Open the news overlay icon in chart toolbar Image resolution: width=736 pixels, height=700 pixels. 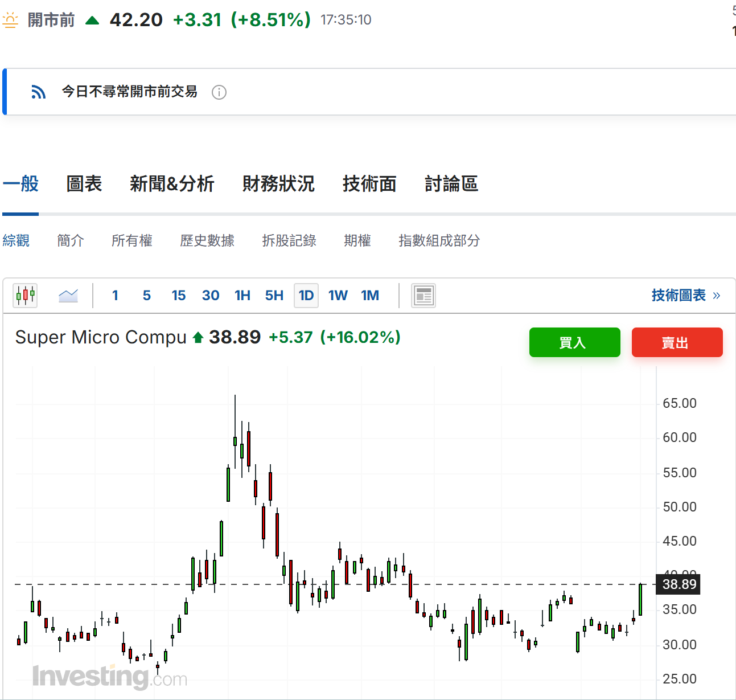click(x=423, y=296)
